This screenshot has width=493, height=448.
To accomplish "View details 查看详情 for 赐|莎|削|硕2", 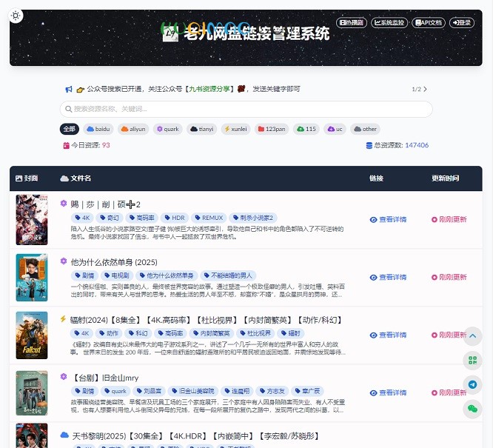I will [388, 220].
